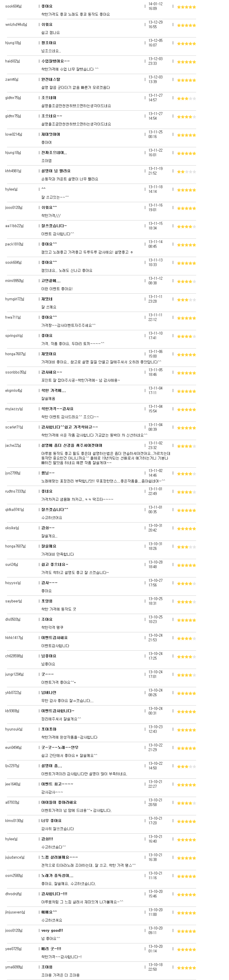
Task: Select the five-star rating on zamtti's review
Action: pos(186,80)
